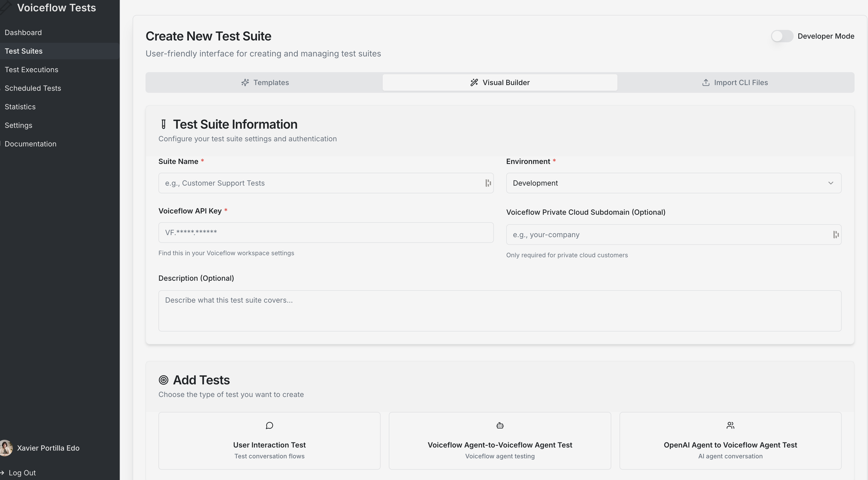Choose the User Interaction Test card
868x480 pixels.
click(269, 441)
